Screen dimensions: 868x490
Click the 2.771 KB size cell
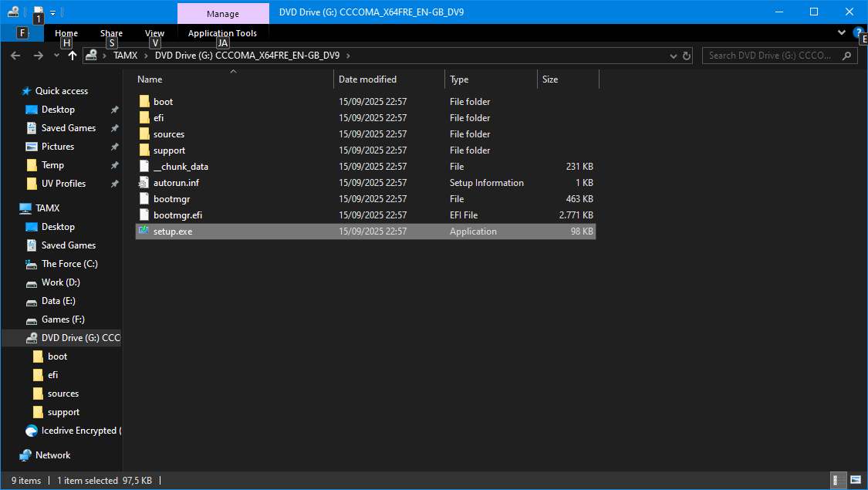point(576,215)
